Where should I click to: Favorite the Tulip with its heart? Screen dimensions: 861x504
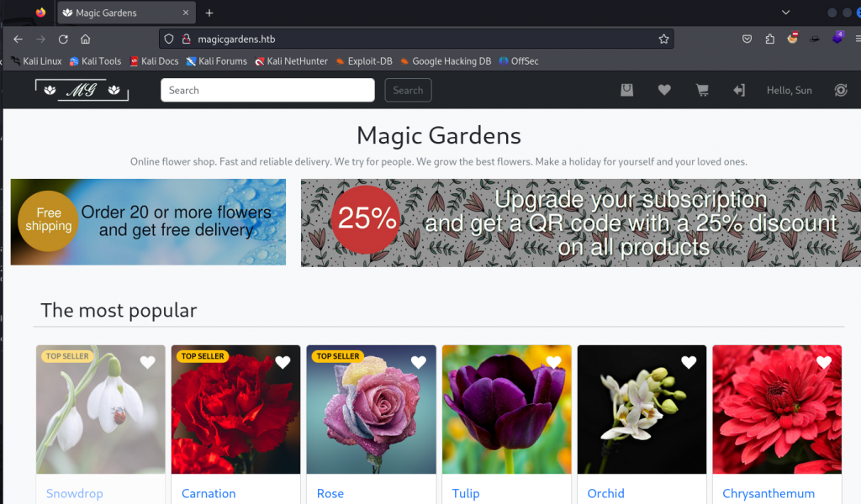coord(553,362)
